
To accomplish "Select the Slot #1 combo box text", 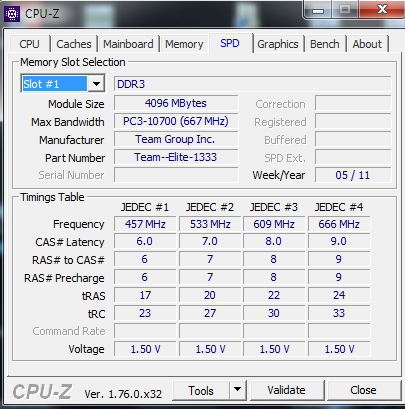I will coord(54,84).
